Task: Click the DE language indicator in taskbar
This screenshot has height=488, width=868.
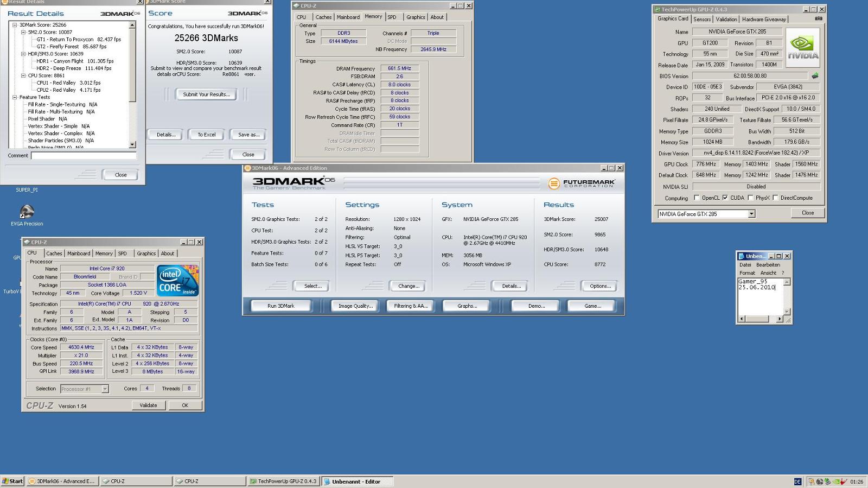Action: tap(797, 481)
